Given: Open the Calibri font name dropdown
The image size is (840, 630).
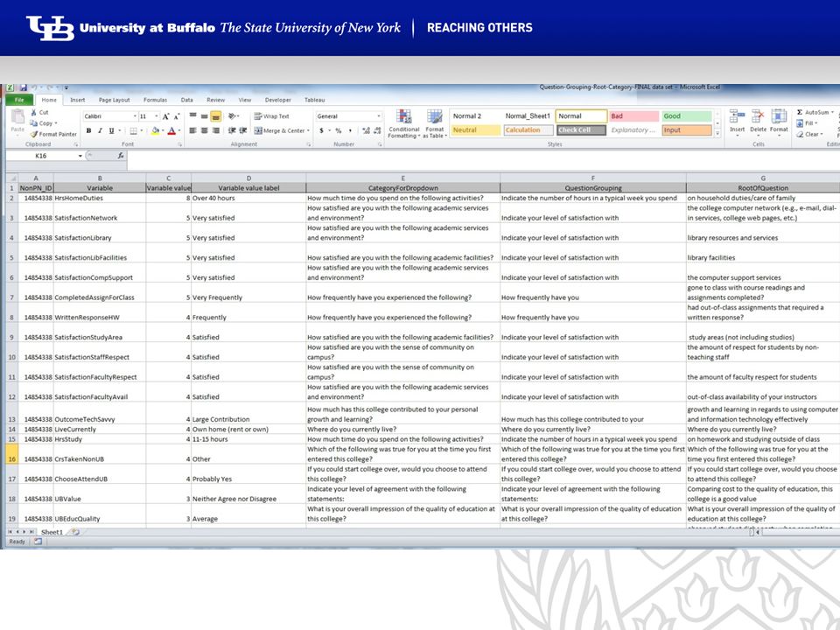Looking at the screenshot, I should click(135, 116).
